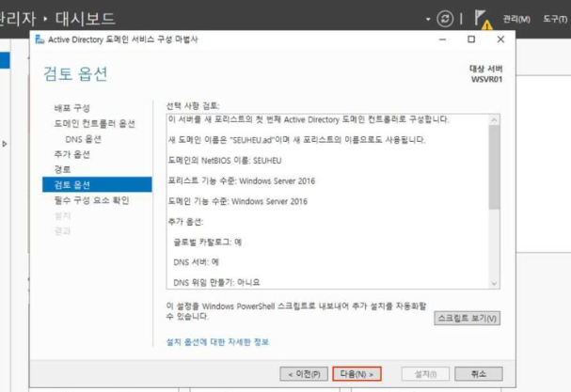Open 설치 옵션에 대한 자세한 정보 link
The width and height of the screenshot is (571, 392).
tap(217, 342)
